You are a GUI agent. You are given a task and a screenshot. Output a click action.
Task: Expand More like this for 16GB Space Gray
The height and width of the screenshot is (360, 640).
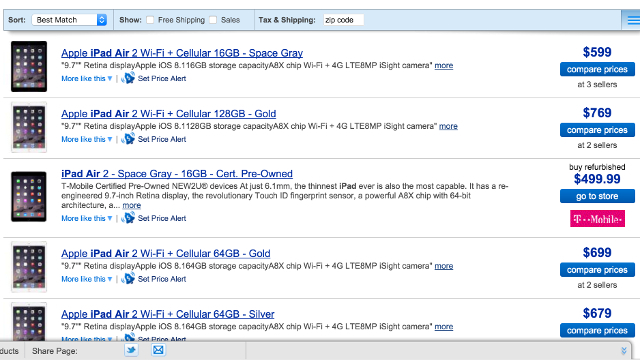[x=87, y=78]
